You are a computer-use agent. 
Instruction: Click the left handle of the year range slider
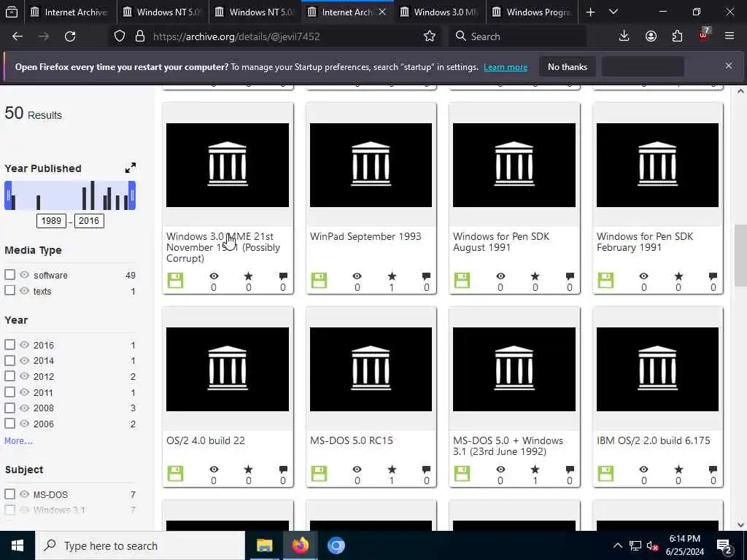coord(7,195)
